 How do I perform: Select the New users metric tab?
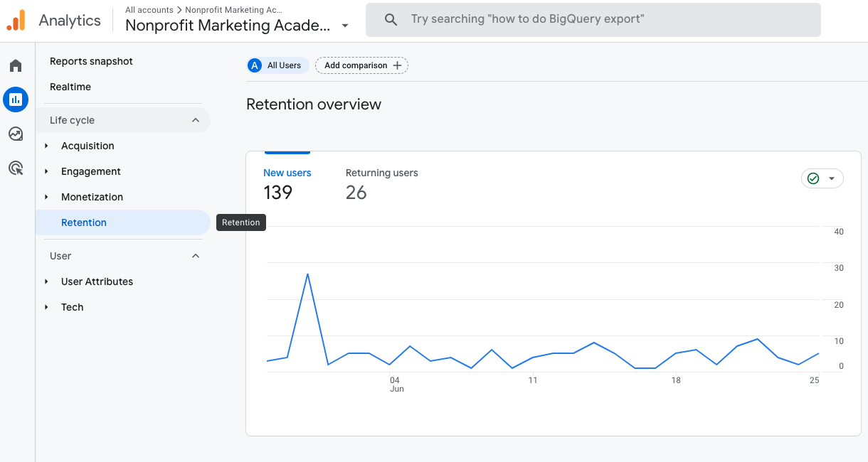pos(287,183)
